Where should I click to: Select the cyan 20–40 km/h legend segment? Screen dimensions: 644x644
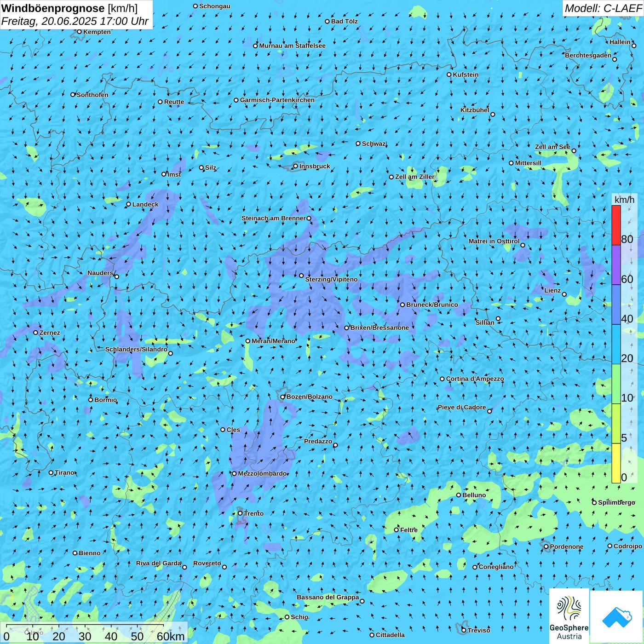point(616,345)
